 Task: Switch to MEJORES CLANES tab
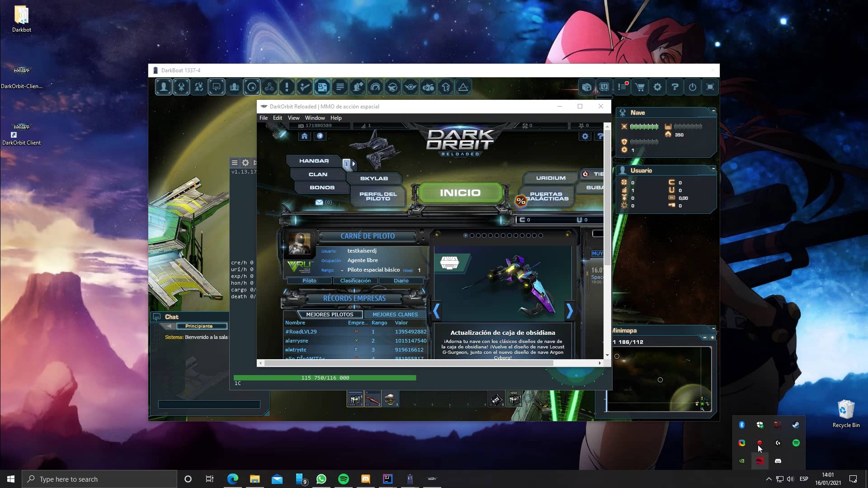[395, 314]
